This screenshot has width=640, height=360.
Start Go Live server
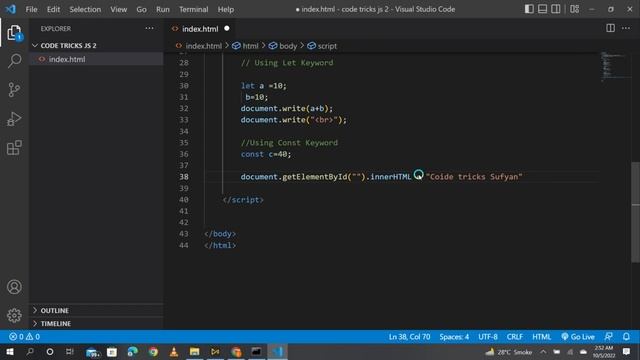tap(578, 337)
